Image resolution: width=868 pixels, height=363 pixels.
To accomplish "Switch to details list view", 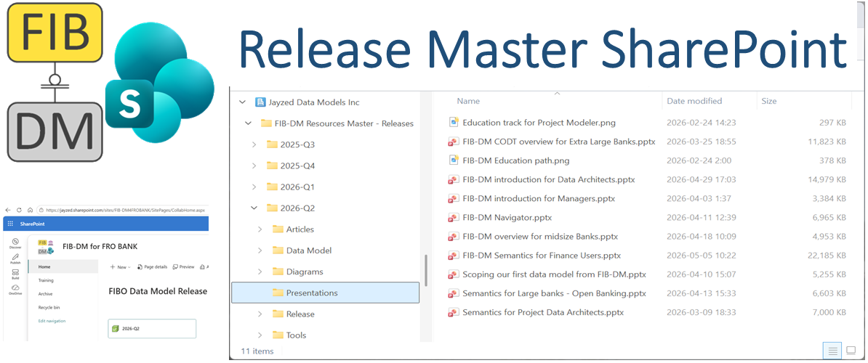I will click(x=832, y=350).
